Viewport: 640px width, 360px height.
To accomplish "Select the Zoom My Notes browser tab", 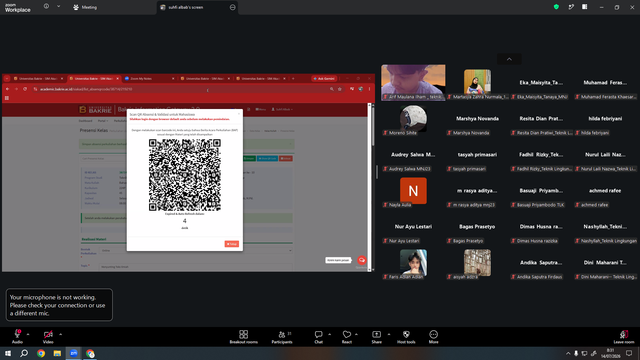I will tap(149, 78).
